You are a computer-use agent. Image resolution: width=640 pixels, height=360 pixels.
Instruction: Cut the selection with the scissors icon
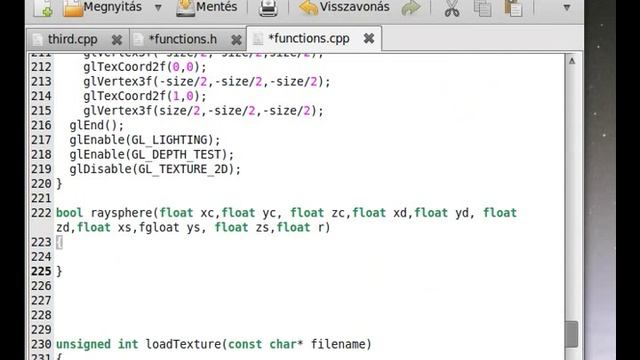[451, 8]
